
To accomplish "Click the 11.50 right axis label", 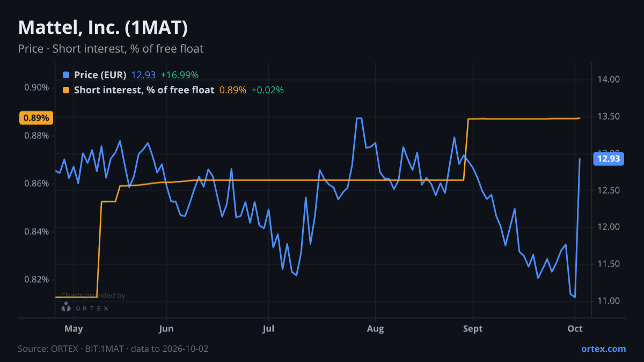I will coord(608,264).
